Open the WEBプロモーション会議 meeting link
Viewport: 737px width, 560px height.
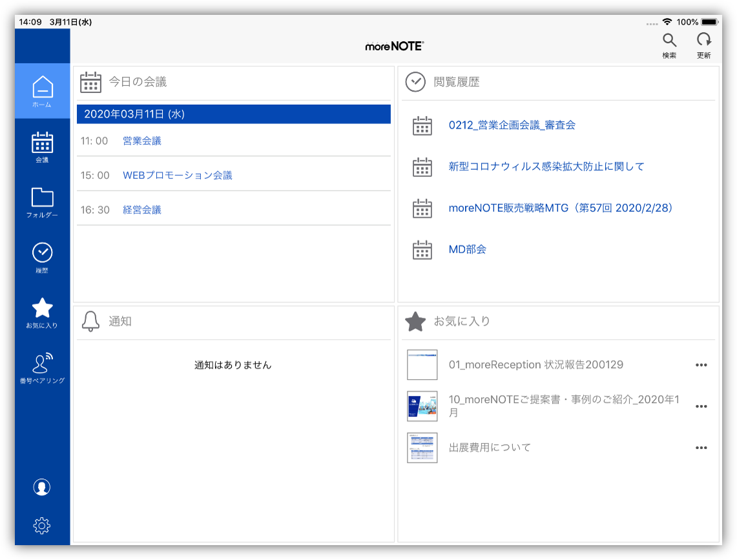click(x=178, y=174)
